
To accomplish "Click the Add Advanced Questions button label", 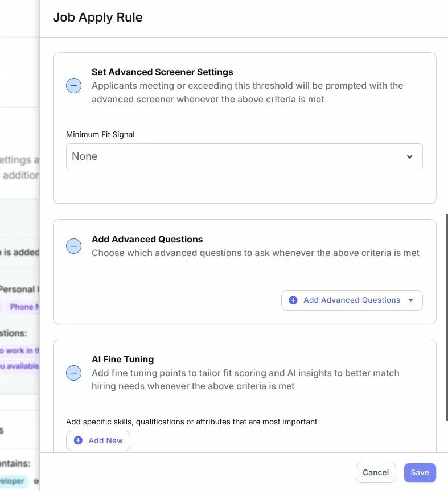I will coord(351,300).
